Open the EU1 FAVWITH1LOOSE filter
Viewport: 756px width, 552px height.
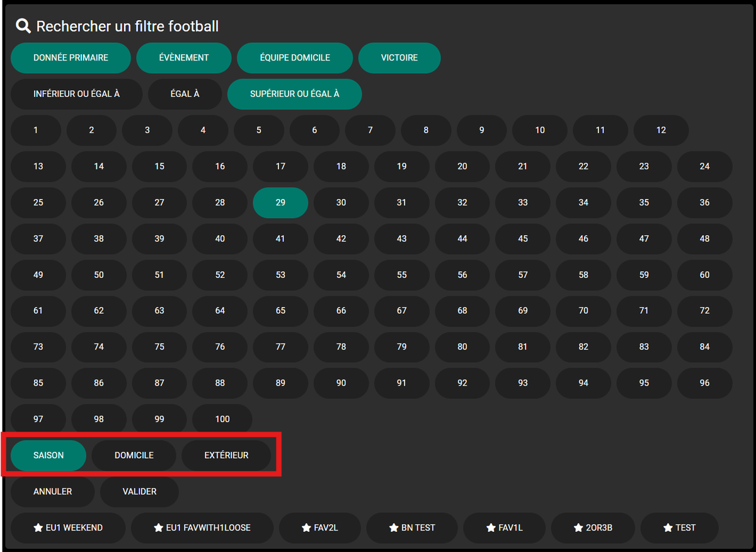point(202,528)
